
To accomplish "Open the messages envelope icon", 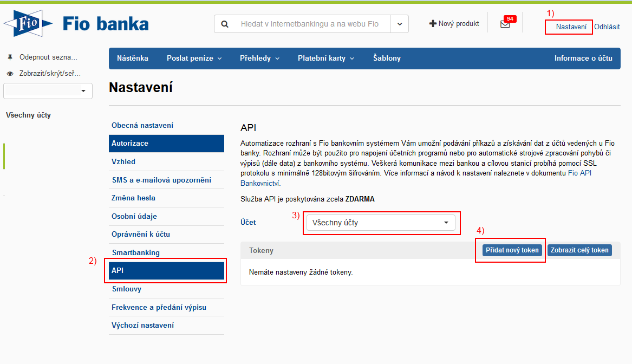I will coord(505,24).
